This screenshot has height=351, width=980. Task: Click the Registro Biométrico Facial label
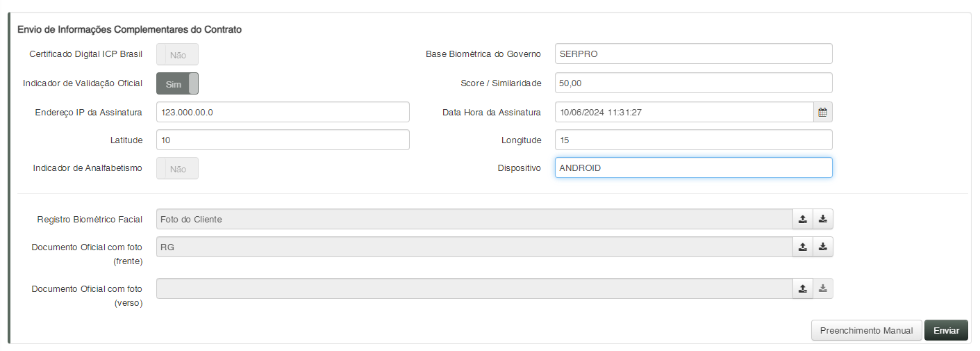[90, 219]
